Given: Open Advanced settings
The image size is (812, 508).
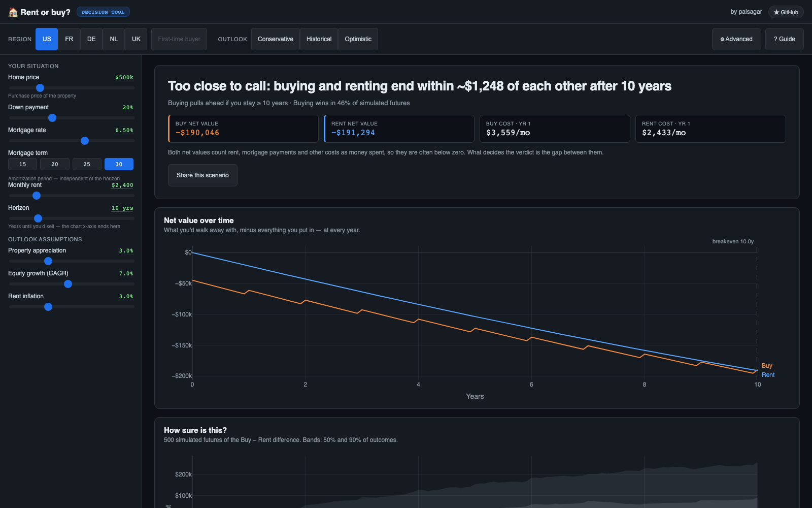Looking at the screenshot, I should coord(736,39).
